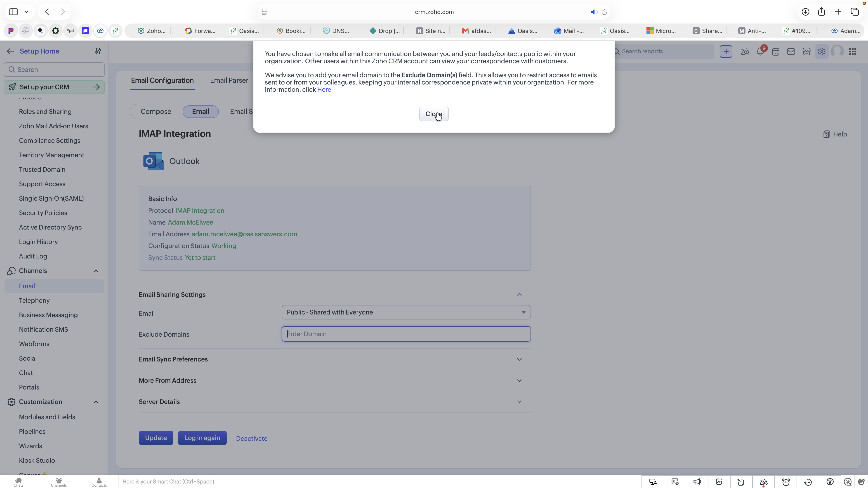Open the accessibility options icon
Image resolution: width=868 pixels, height=488 pixels.
[x=830, y=482]
